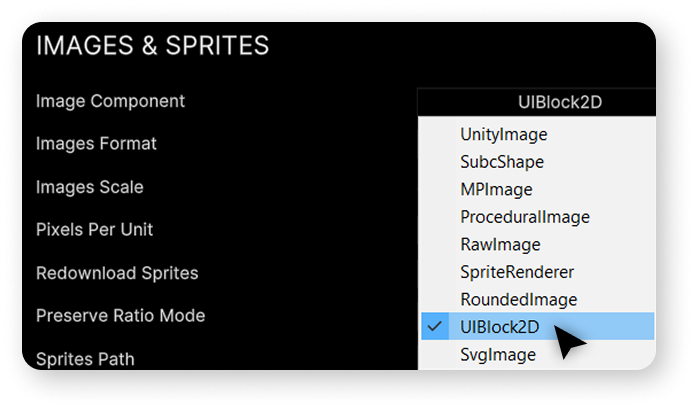
Task: Select ProceduralImage from the list
Action: (525, 217)
